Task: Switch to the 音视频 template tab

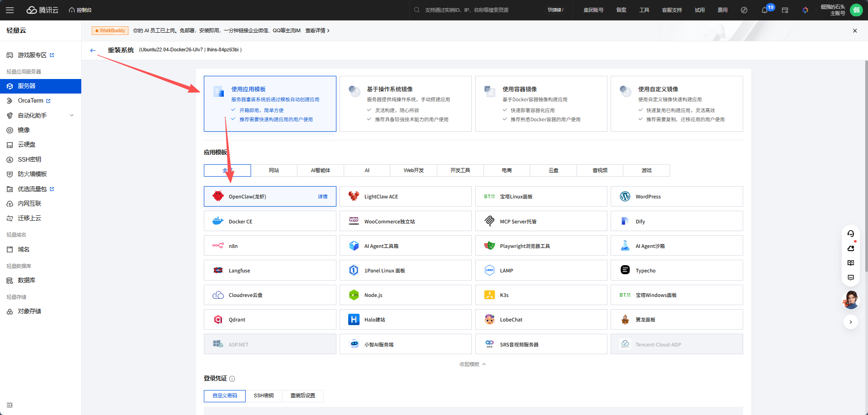Action: [x=600, y=170]
